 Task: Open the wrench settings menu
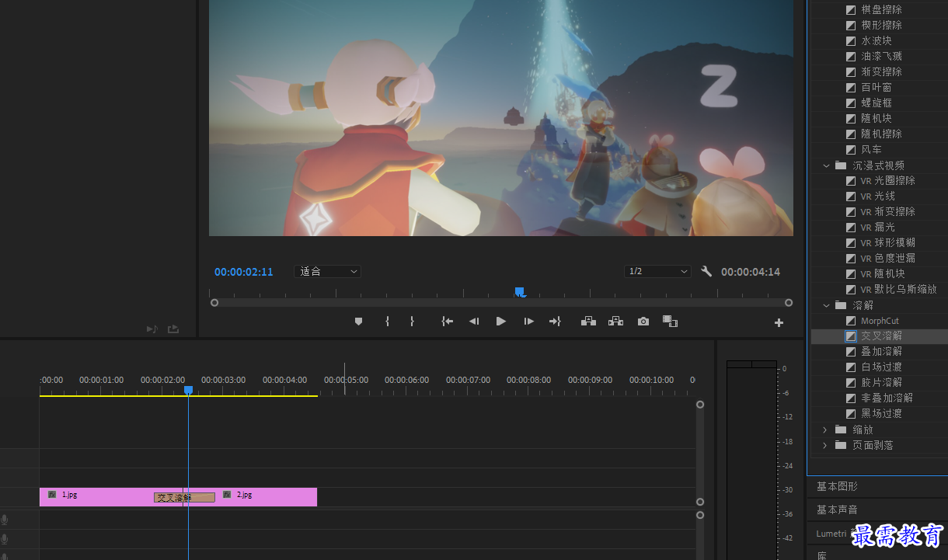(x=706, y=272)
